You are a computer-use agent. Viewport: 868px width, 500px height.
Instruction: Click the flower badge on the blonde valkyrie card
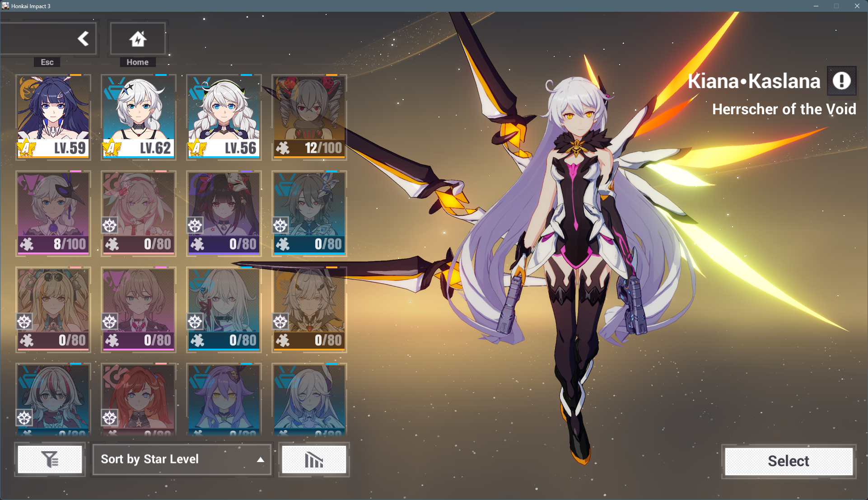[x=24, y=322]
